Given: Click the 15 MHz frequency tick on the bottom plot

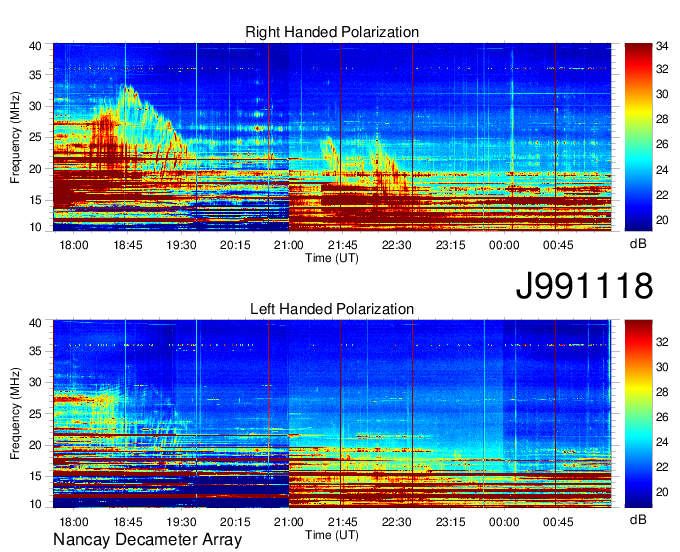Looking at the screenshot, I should (36, 477).
